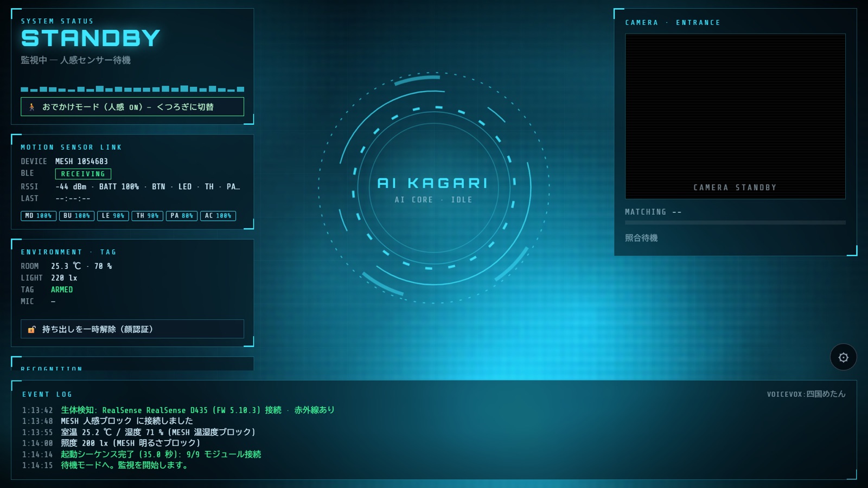Click room reading 25.3 ℃ · 70 %
The width and height of the screenshot is (868, 488).
pos(81,266)
